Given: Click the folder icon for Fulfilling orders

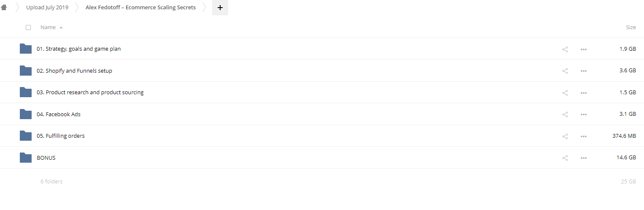Looking at the screenshot, I should (x=26, y=136).
